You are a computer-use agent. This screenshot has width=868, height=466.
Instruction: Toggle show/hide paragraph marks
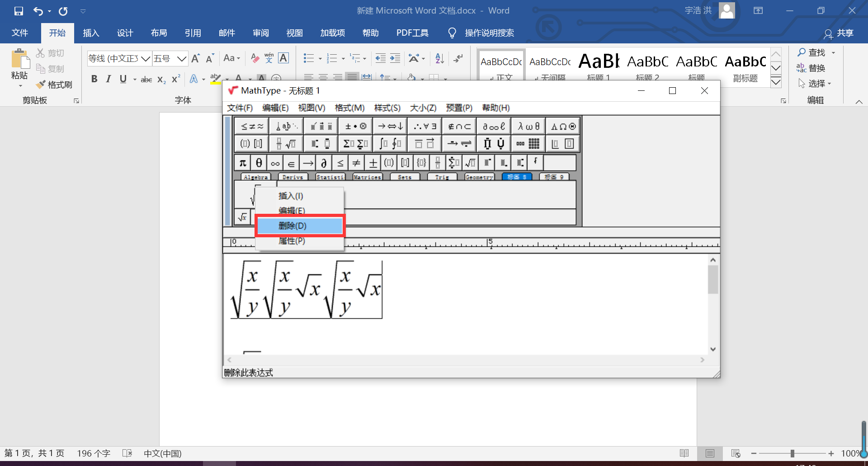pyautogui.click(x=458, y=58)
